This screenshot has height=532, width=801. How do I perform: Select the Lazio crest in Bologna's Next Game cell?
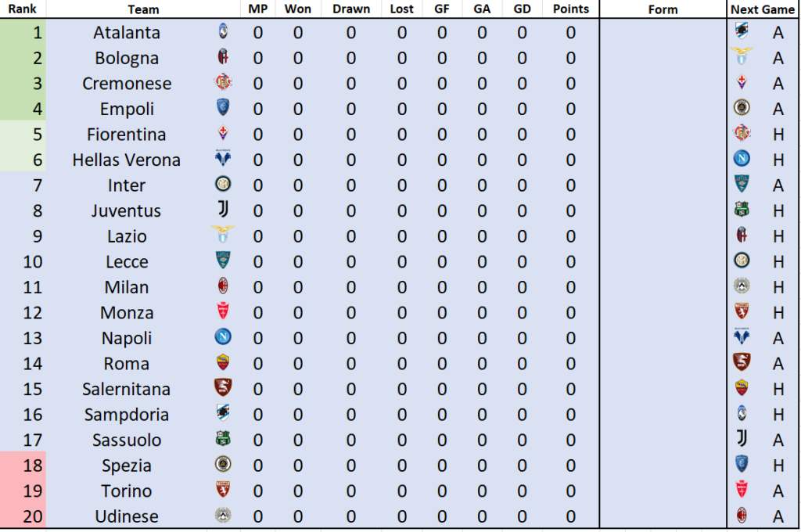click(x=742, y=57)
